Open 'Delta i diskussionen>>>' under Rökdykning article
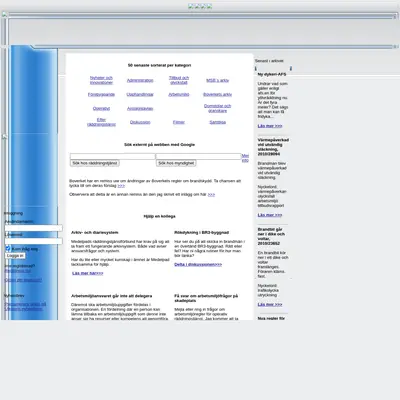The image size is (400, 400). pos(198,265)
